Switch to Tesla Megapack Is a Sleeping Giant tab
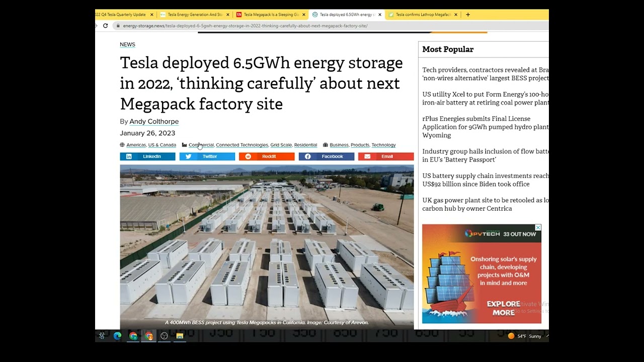Viewport: 644px width, 362px height. (271, 15)
